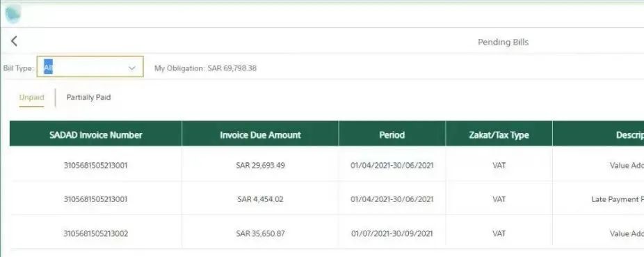Select invoice number 3105681505213002
Screen dimensions: 644x257
(x=96, y=233)
